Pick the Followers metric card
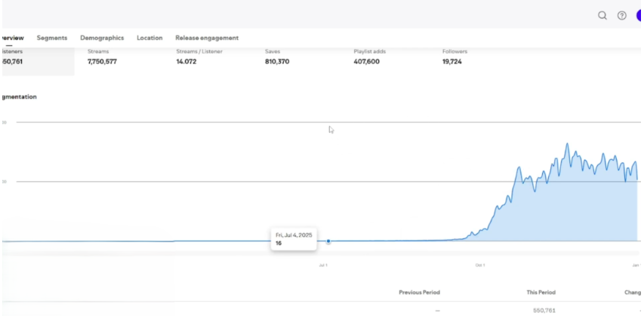Screen dimensions: 644x316 (x=455, y=57)
